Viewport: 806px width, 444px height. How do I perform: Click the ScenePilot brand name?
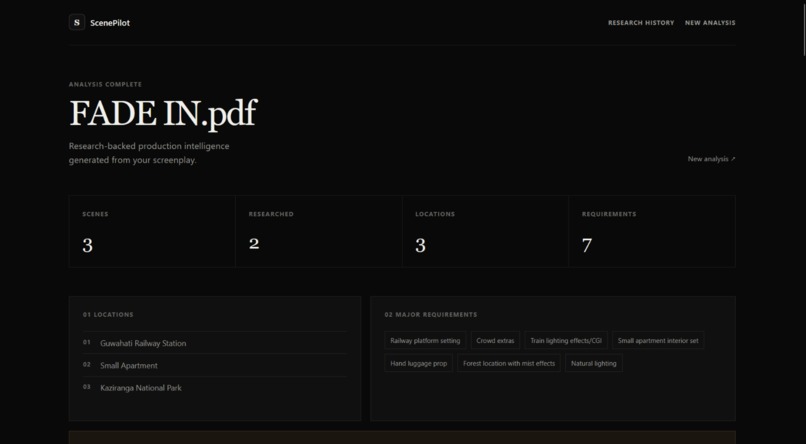(109, 23)
